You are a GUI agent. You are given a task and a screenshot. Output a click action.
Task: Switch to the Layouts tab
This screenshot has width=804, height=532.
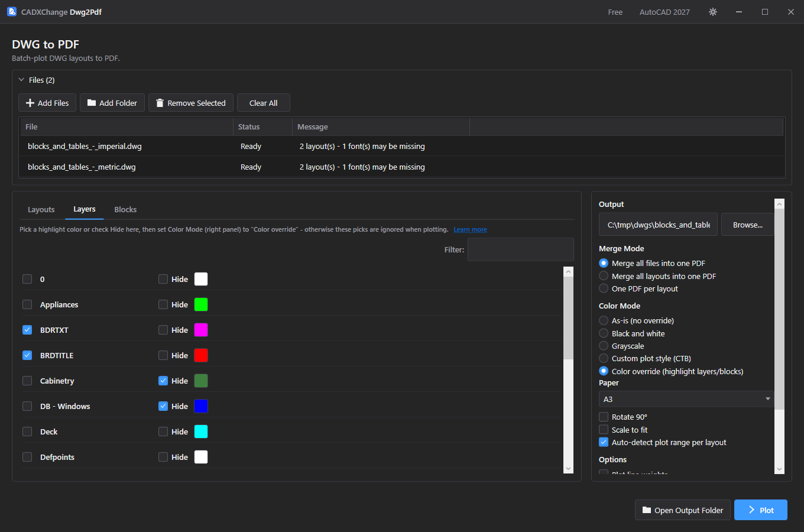pyautogui.click(x=41, y=209)
